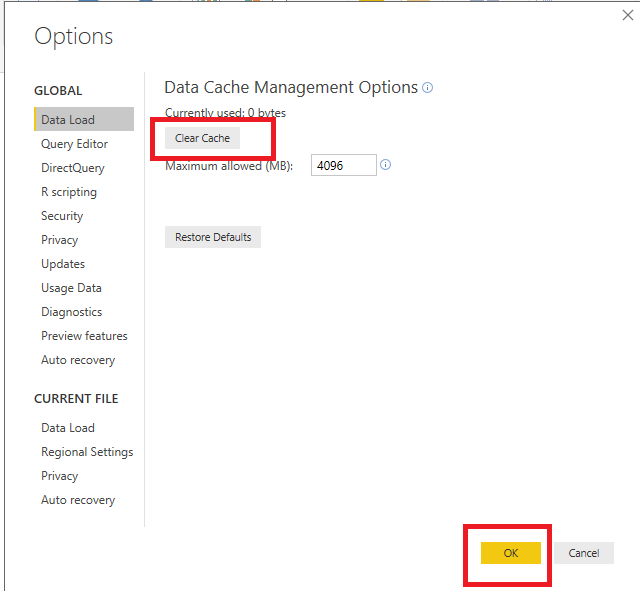The image size is (640, 591).
Task: Click Restore Defaults button
Action: click(213, 237)
